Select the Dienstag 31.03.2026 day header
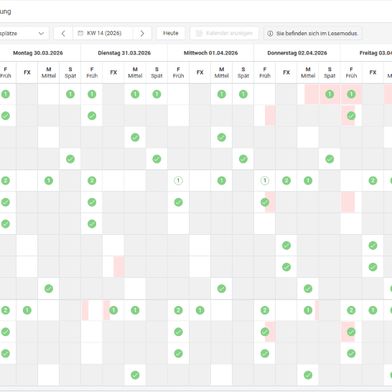392x392 pixels. 124,53
